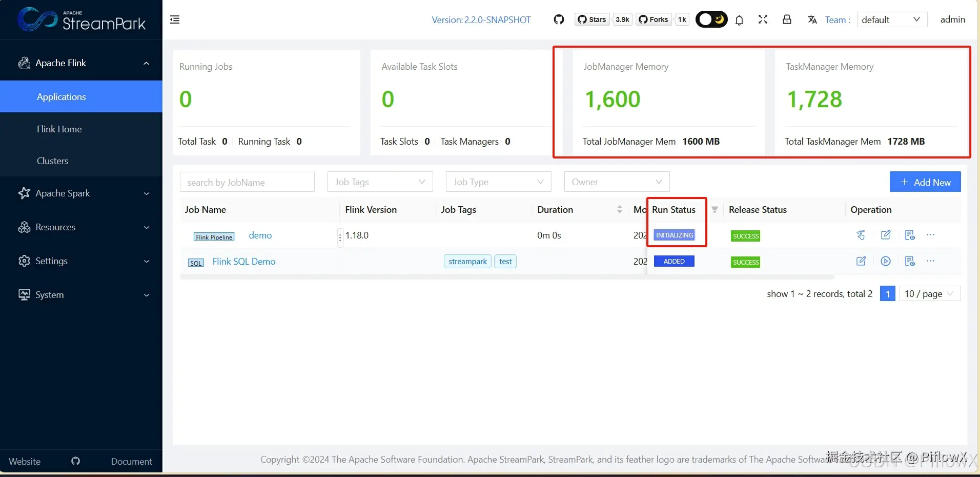Viewport: 980px width, 477px height.
Task: Open the Run Status filter funnel
Action: pos(714,209)
